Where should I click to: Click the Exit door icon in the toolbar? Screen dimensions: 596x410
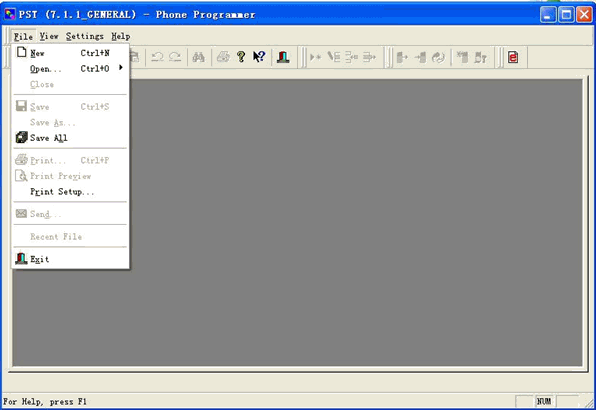coord(283,57)
